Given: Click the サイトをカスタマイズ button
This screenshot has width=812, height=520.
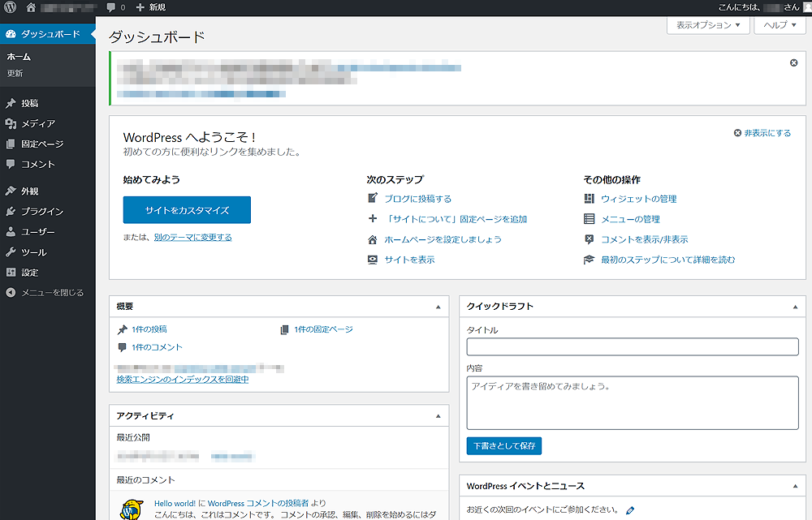Looking at the screenshot, I should [x=187, y=210].
